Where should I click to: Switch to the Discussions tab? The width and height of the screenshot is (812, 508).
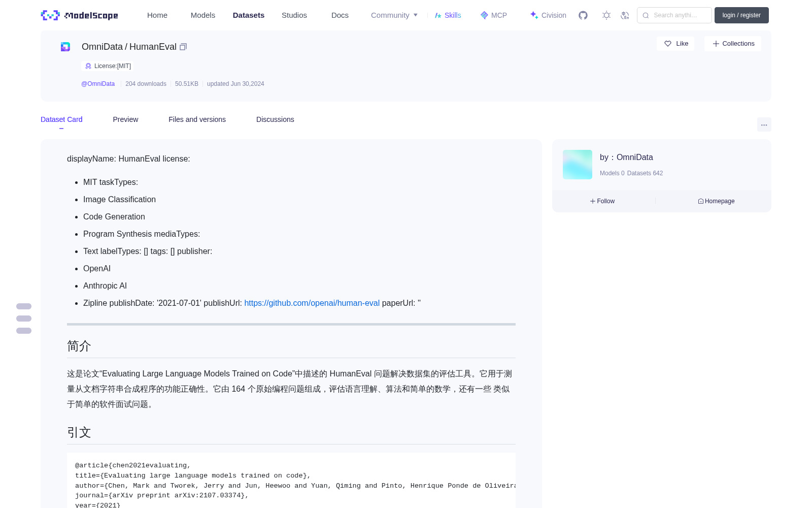(x=275, y=119)
